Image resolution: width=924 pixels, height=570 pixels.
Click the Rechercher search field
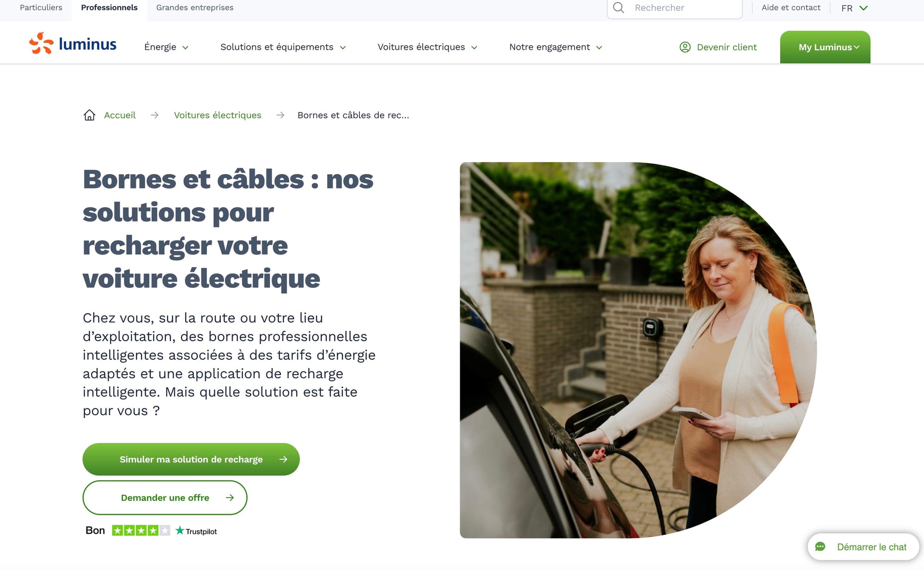pyautogui.click(x=675, y=8)
